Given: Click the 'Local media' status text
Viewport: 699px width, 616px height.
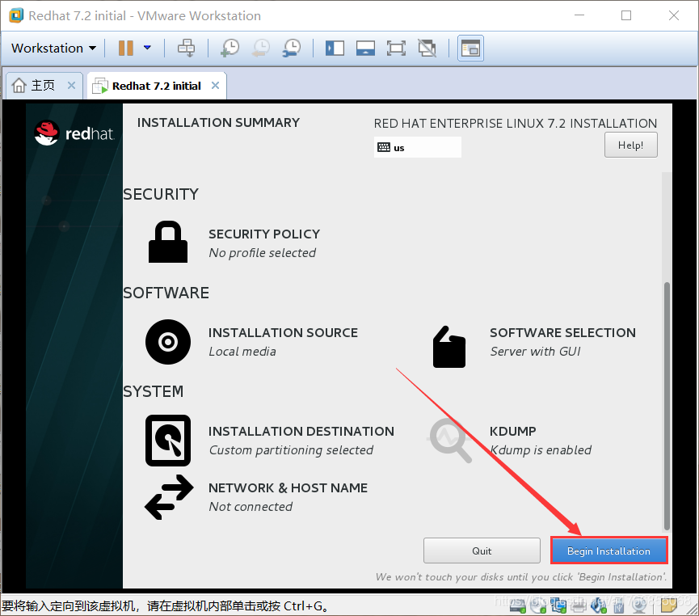Looking at the screenshot, I should (242, 352).
